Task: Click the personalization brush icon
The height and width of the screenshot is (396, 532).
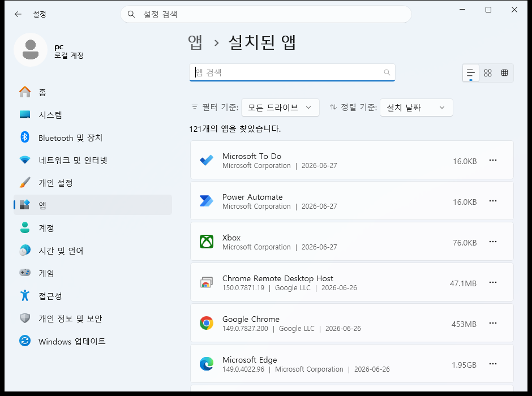Action: click(x=25, y=182)
